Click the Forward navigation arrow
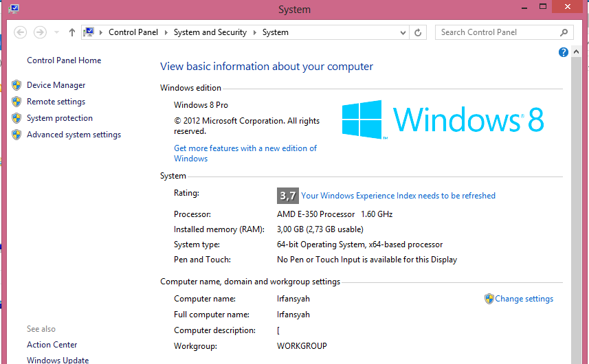The image size is (589, 364). click(40, 32)
